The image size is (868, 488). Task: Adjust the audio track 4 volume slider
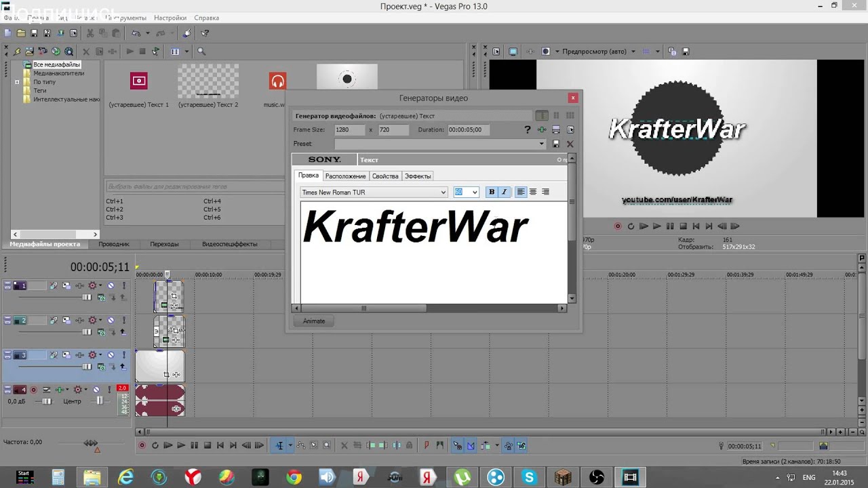coord(47,401)
